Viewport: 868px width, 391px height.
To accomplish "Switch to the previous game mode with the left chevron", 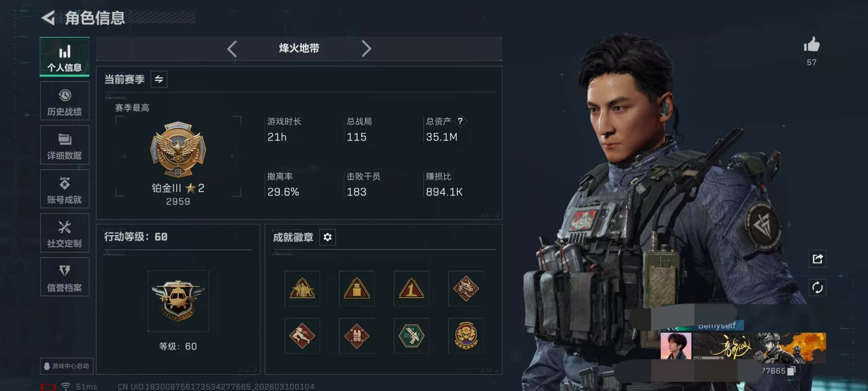I will coord(232,49).
